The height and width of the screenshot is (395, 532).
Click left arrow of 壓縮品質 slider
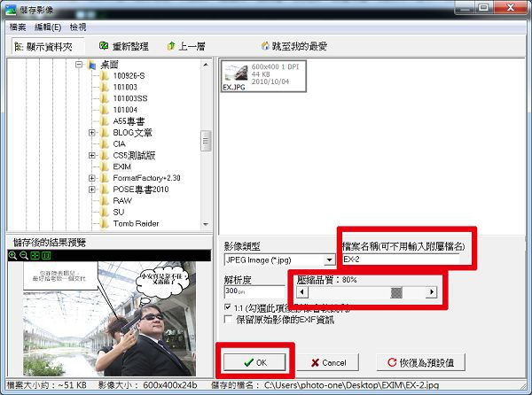pyautogui.click(x=302, y=292)
